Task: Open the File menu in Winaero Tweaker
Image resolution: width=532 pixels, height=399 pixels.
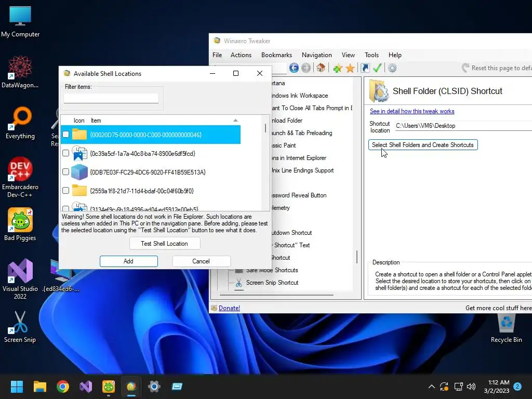Action: (x=217, y=55)
